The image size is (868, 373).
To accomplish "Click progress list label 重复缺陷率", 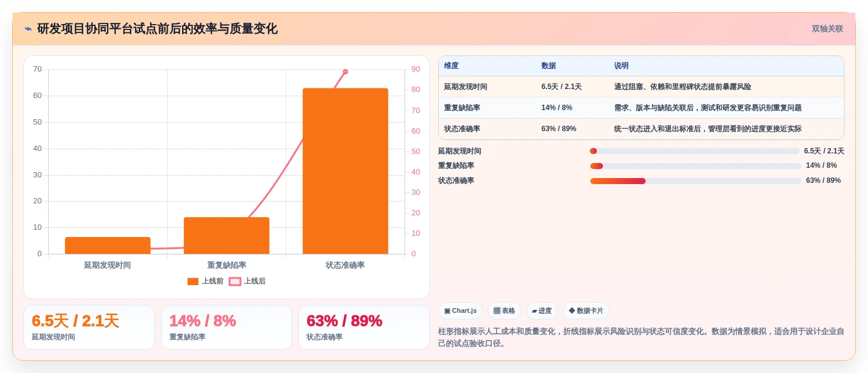I will pyautogui.click(x=456, y=165).
